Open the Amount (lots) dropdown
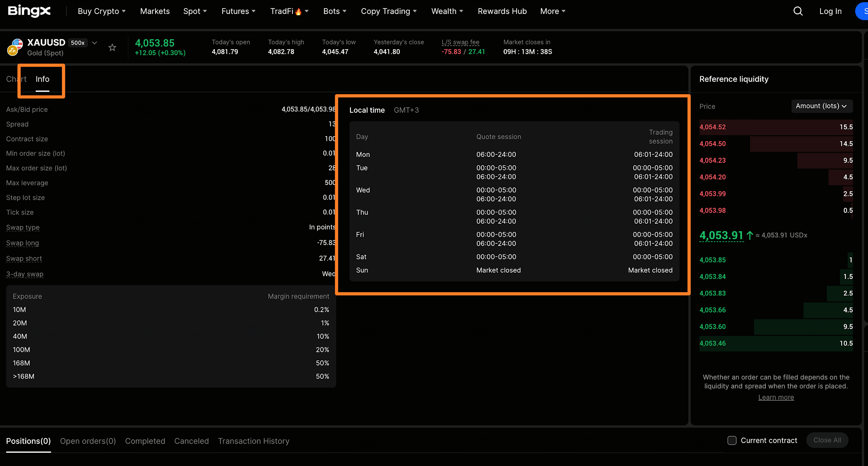The width and height of the screenshot is (868, 466). [822, 106]
